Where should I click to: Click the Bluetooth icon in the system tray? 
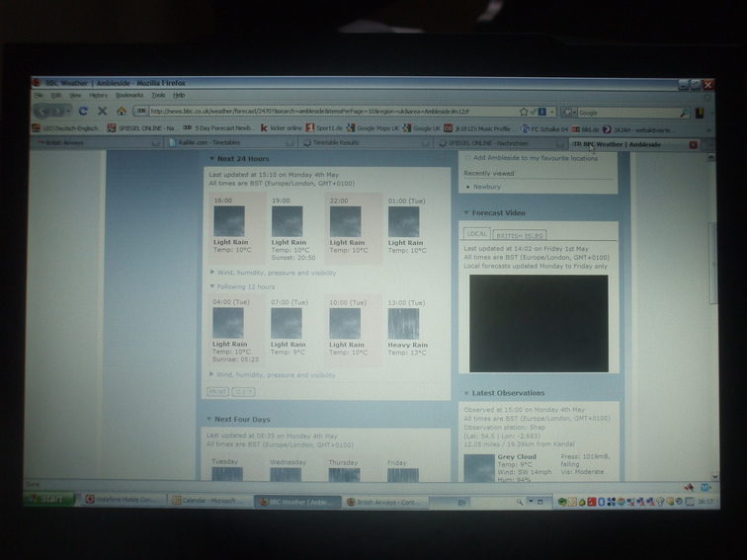coord(601,502)
